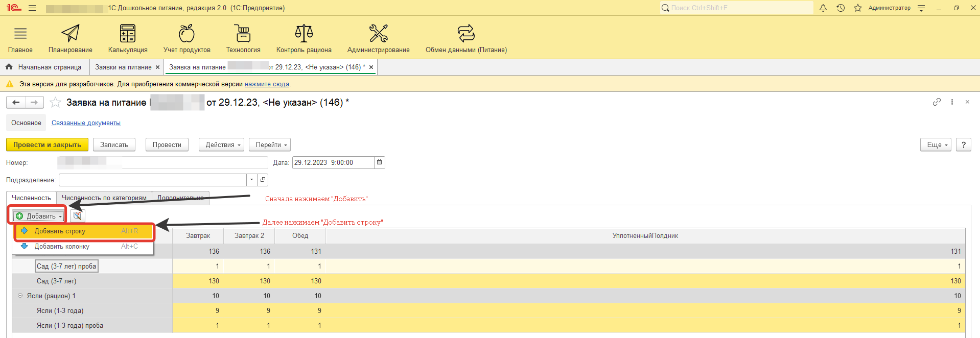Open the Планирование section
The width and height of the screenshot is (980, 338).
[x=71, y=39]
